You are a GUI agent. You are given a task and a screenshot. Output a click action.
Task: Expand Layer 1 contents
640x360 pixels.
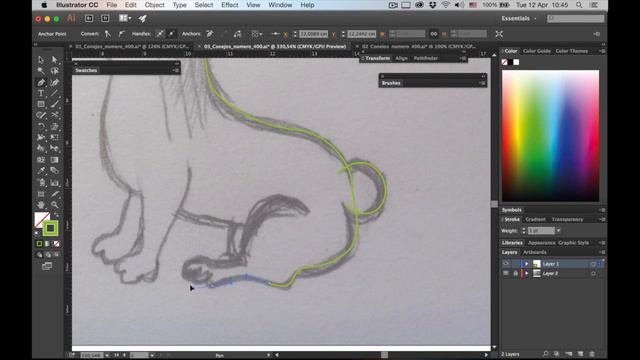(527, 264)
